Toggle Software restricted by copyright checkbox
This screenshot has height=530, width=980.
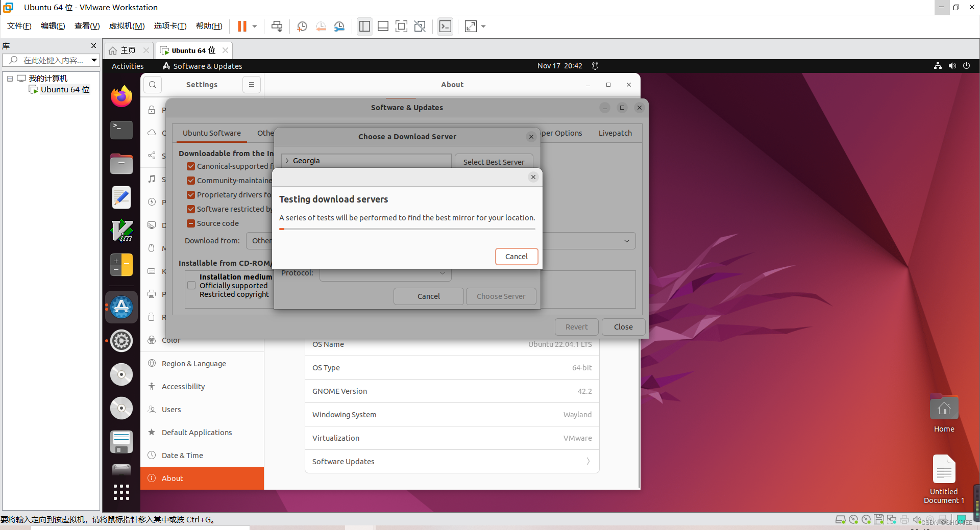point(191,209)
